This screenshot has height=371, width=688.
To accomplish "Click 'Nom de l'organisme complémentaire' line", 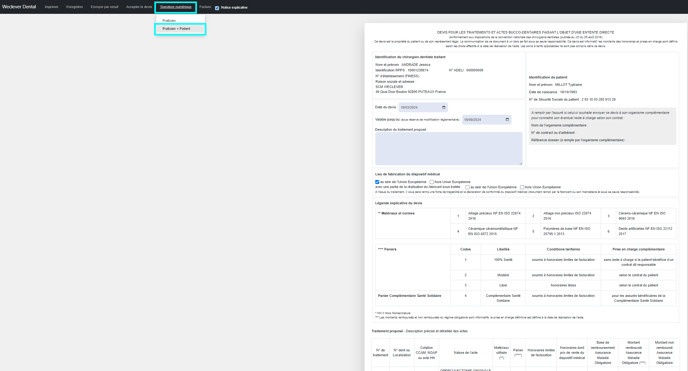I will 559,125.
